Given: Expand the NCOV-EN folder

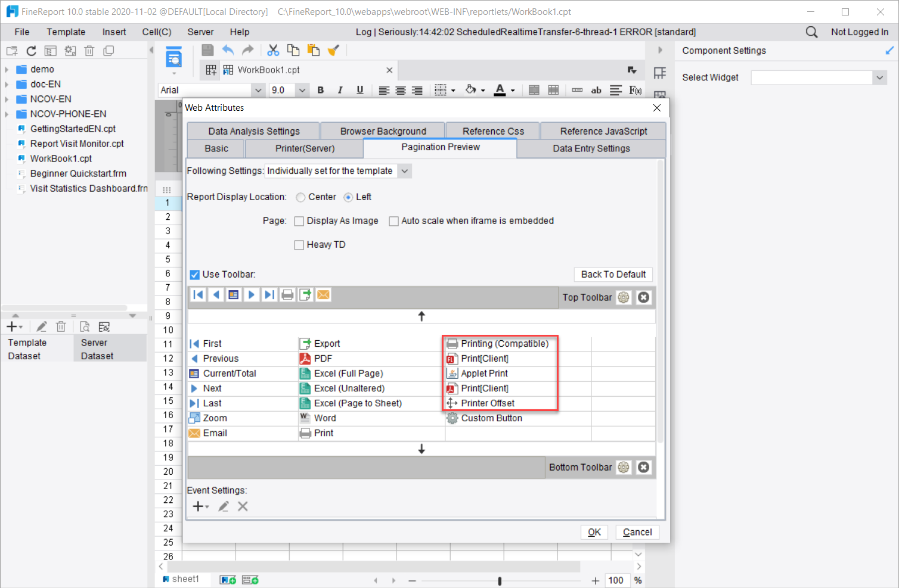Looking at the screenshot, I should [7, 99].
